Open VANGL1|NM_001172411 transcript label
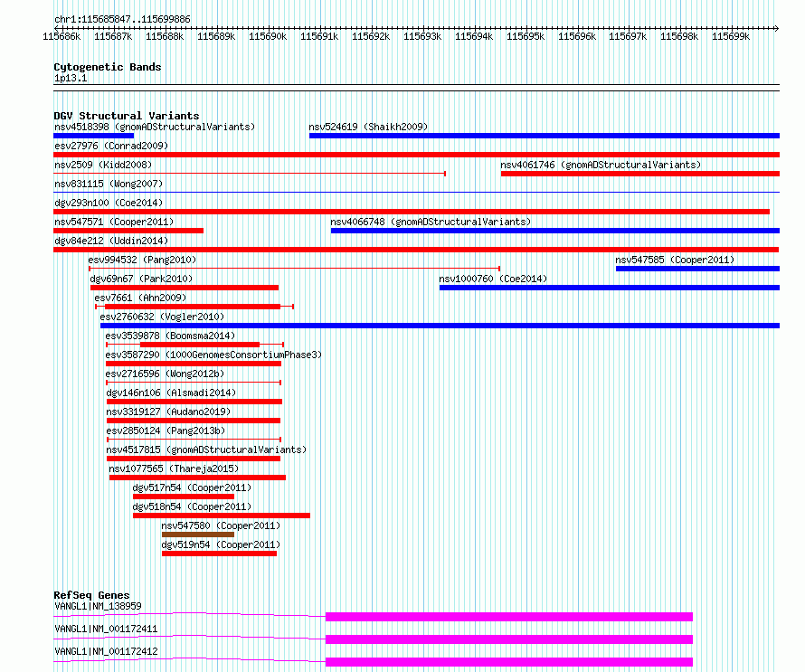Screen dimensions: 805x672 pyautogui.click(x=106, y=629)
